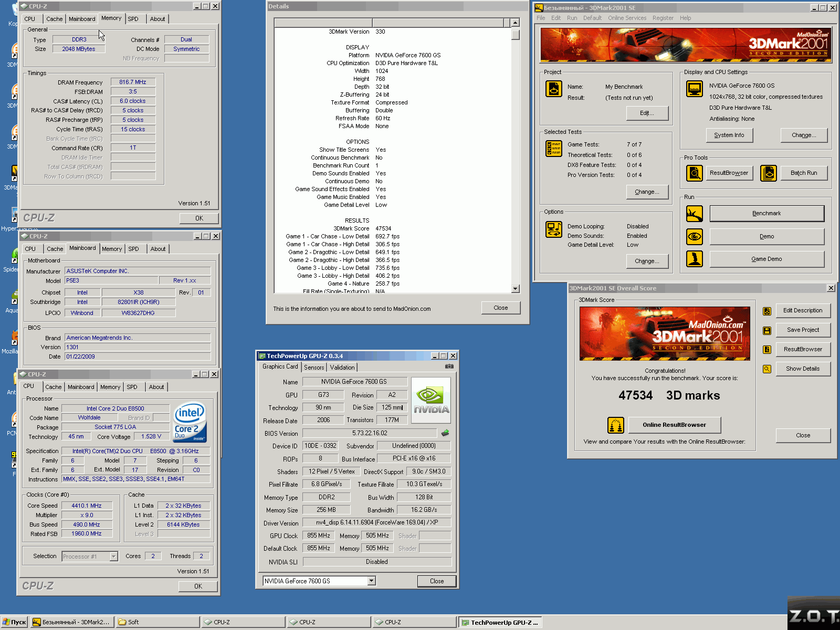The width and height of the screenshot is (840, 630).
Task: Switch to Sensors tab in GPU-Z
Action: [314, 367]
